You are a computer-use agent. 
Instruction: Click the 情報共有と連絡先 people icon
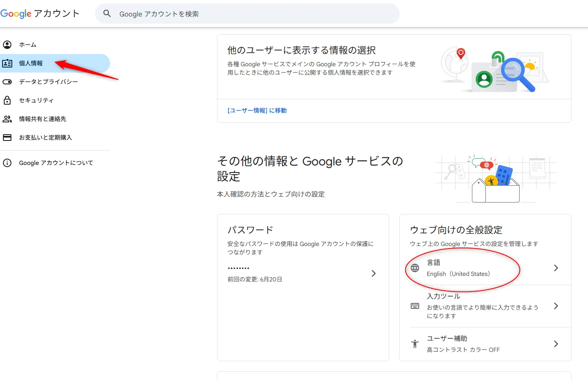(x=7, y=119)
